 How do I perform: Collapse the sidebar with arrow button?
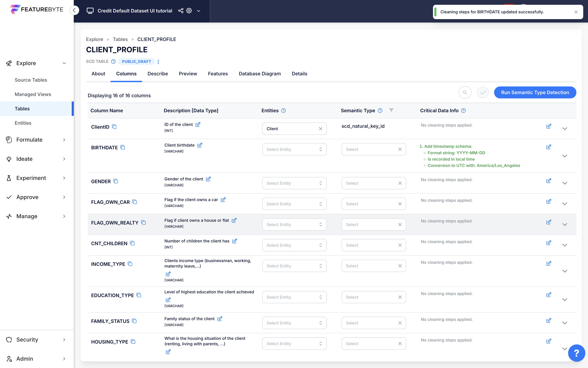(x=74, y=10)
